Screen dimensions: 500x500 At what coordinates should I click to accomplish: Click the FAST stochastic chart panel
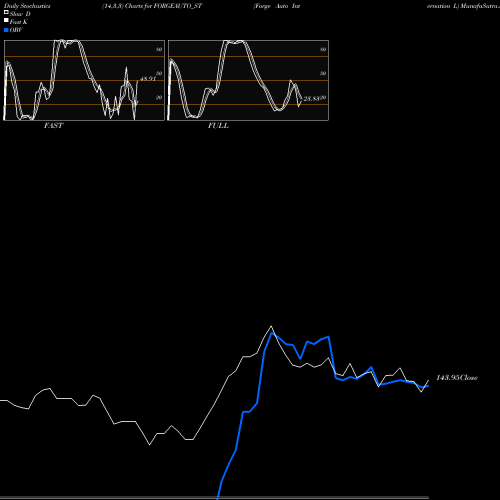[x=84, y=80]
